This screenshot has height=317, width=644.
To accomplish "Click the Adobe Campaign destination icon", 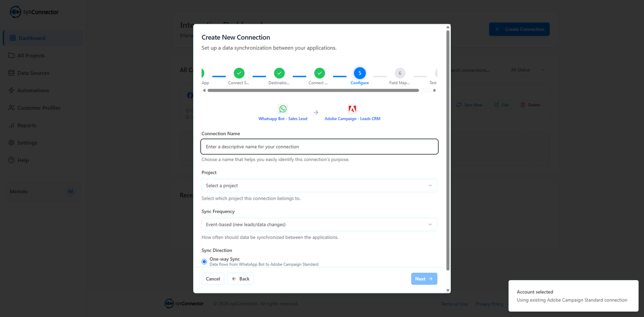I will 352,109.
